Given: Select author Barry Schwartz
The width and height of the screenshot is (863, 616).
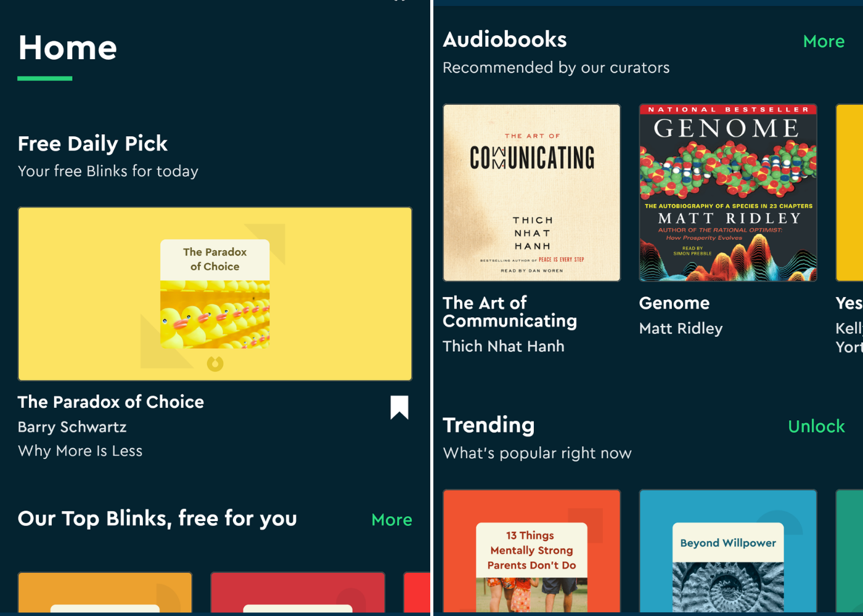Looking at the screenshot, I should (x=72, y=427).
